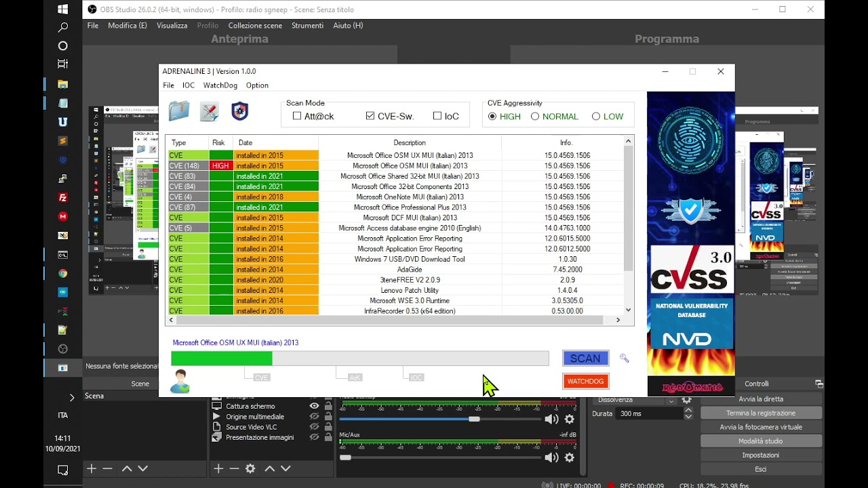Open Windows Start menu

tap(62, 9)
